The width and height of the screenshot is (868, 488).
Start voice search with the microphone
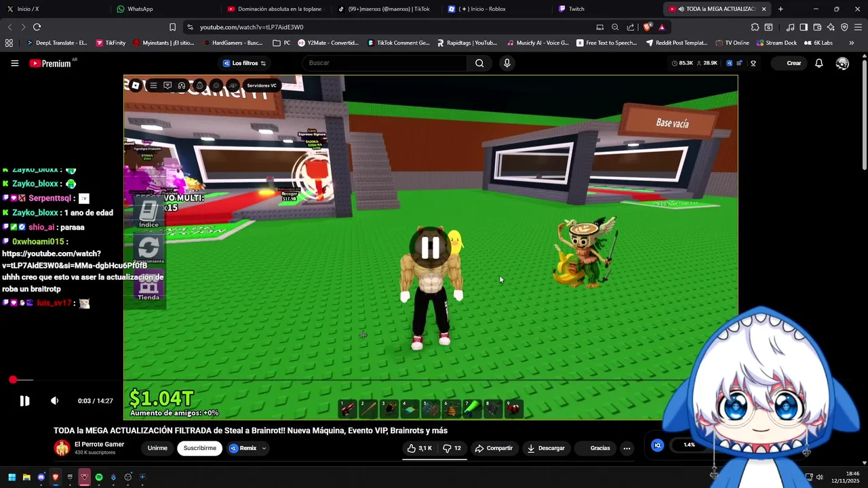pos(507,63)
